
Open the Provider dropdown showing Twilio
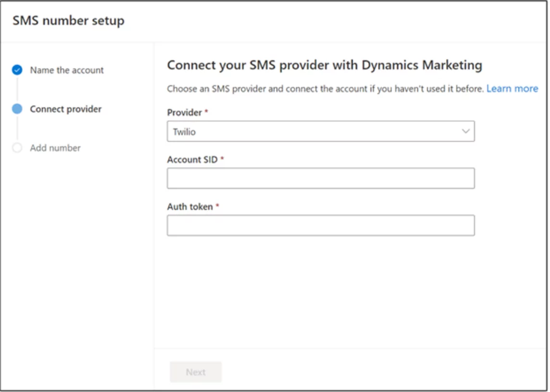click(321, 131)
